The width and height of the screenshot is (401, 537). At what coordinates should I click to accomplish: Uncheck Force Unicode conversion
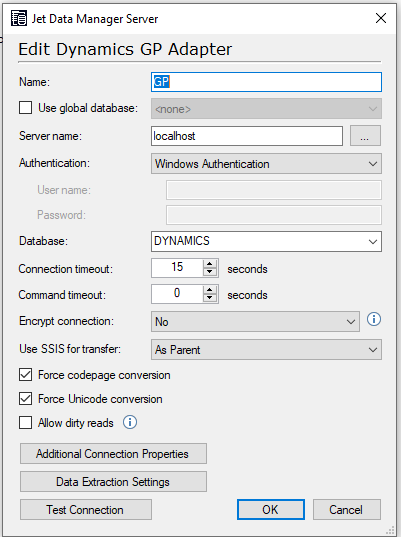click(x=25, y=399)
